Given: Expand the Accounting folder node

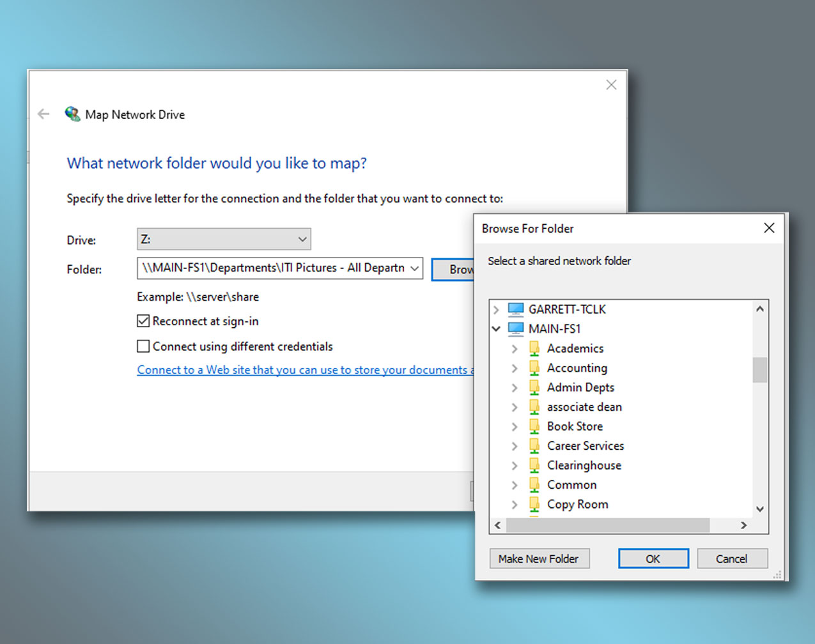Looking at the screenshot, I should coord(515,369).
